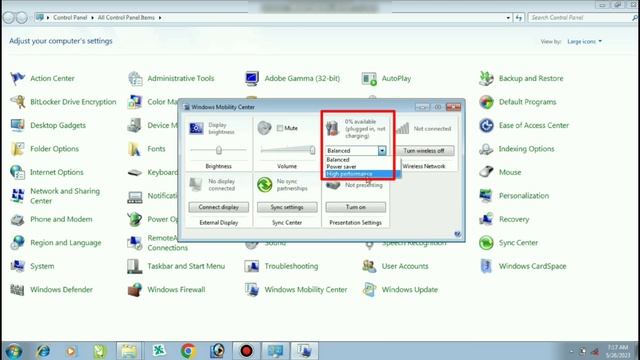Open the System icon
The image size is (640, 360).
(18, 266)
